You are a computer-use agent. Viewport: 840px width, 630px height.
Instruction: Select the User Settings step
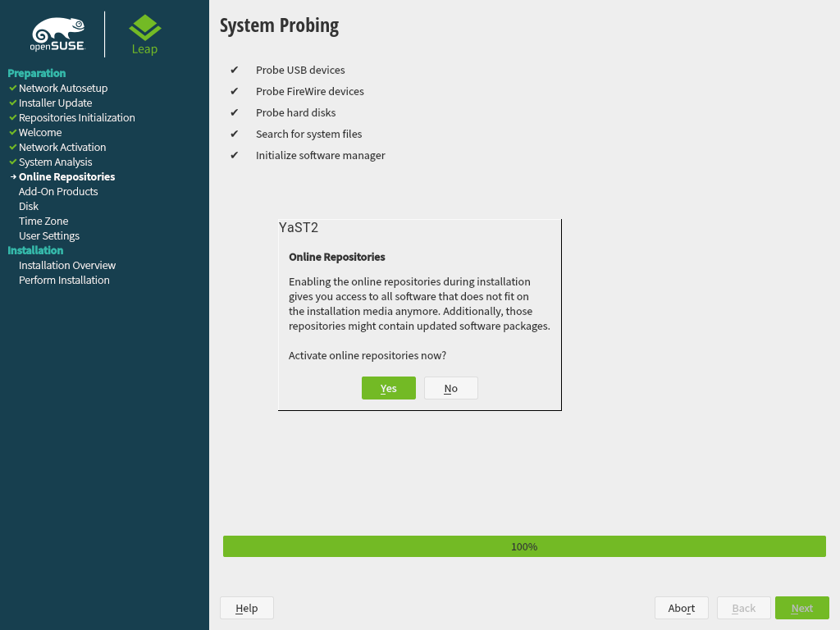click(x=48, y=235)
